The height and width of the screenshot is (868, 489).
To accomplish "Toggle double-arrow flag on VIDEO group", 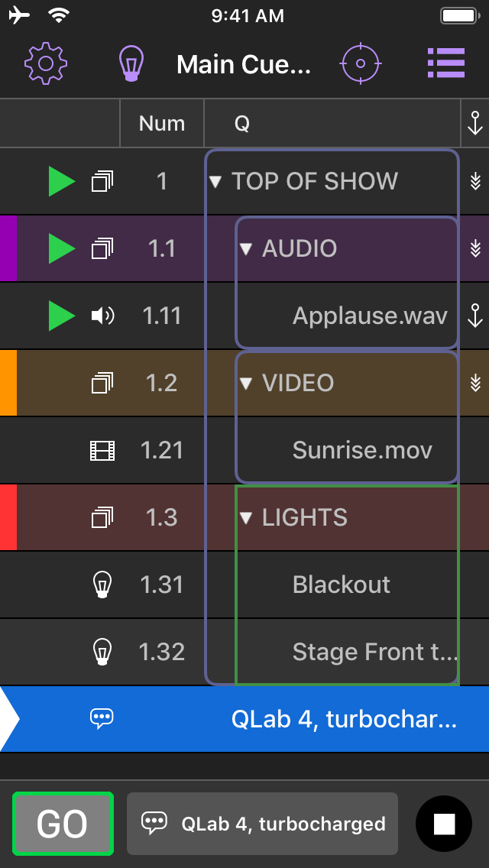I will click(475, 383).
